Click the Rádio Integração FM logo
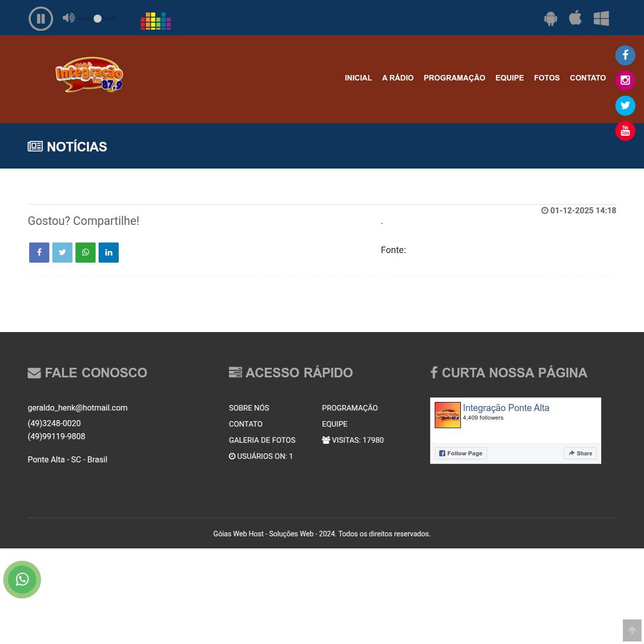The width and height of the screenshot is (644, 644). pyautogui.click(x=89, y=75)
